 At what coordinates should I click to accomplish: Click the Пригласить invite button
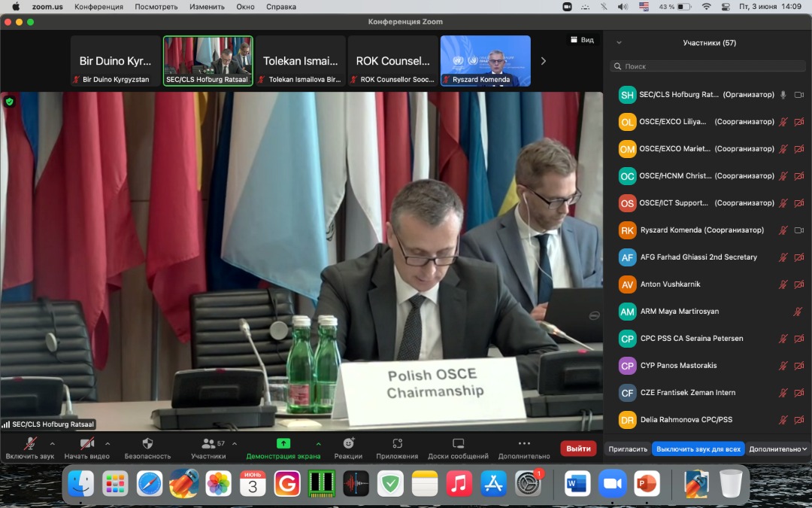coord(628,449)
